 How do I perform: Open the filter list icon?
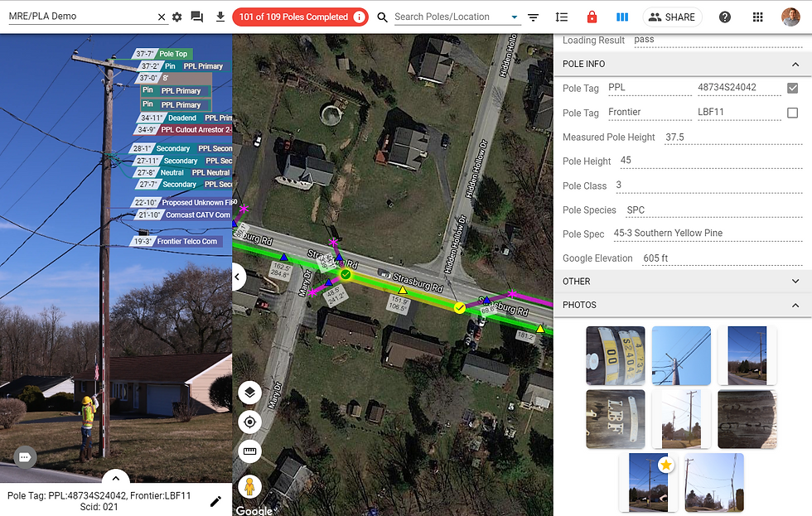tap(533, 17)
